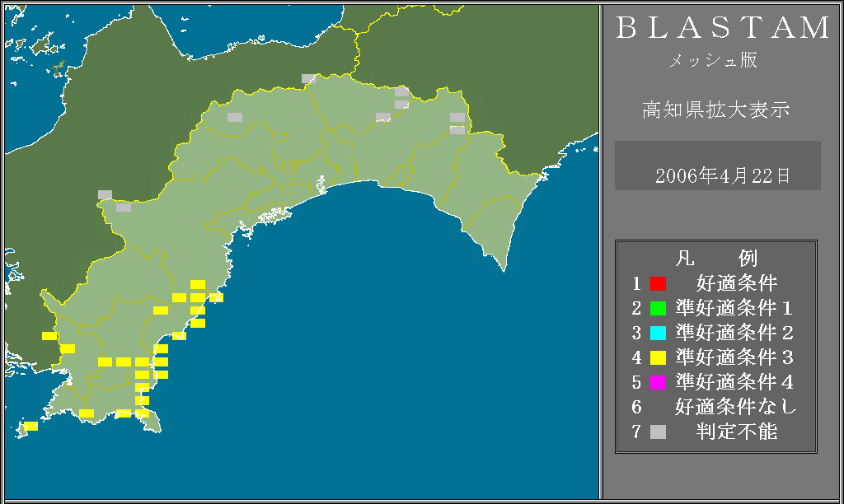
Task: Click the 判定不能 legend label
Action: tap(737, 432)
